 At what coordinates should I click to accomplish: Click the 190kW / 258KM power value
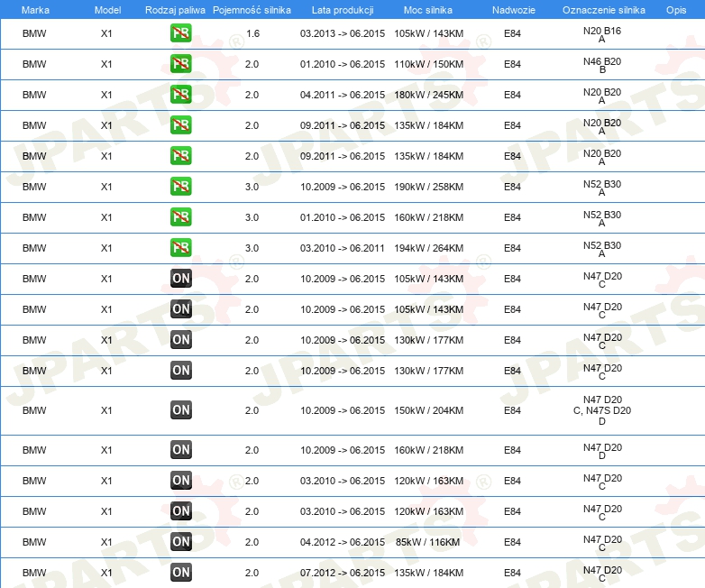tap(428, 187)
